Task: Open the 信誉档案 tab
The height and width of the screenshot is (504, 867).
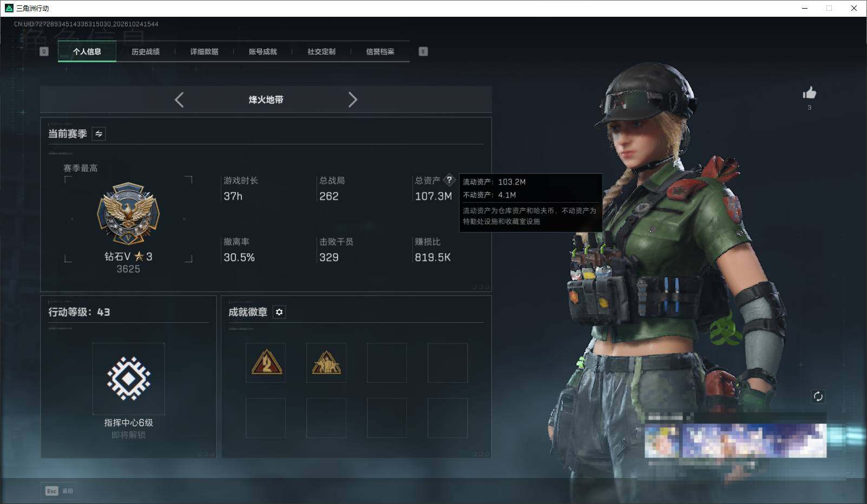Action: pos(380,51)
